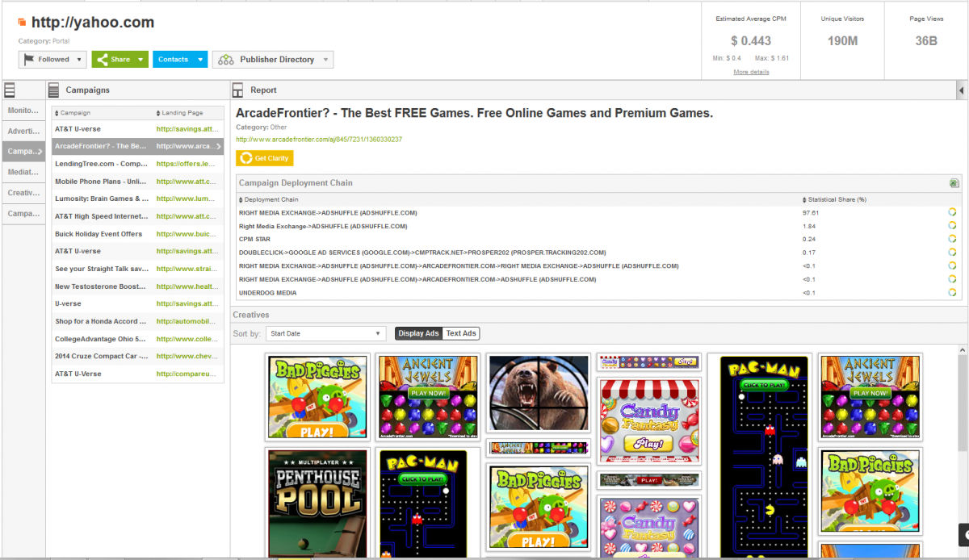The width and height of the screenshot is (969, 560).
Task: Click the Report panel icon
Action: [238, 90]
